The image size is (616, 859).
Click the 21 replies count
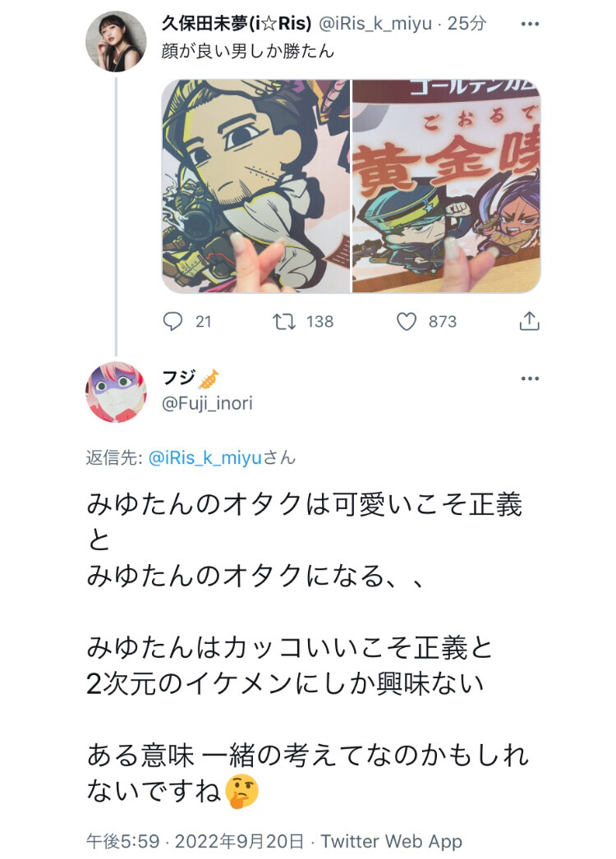click(x=204, y=322)
